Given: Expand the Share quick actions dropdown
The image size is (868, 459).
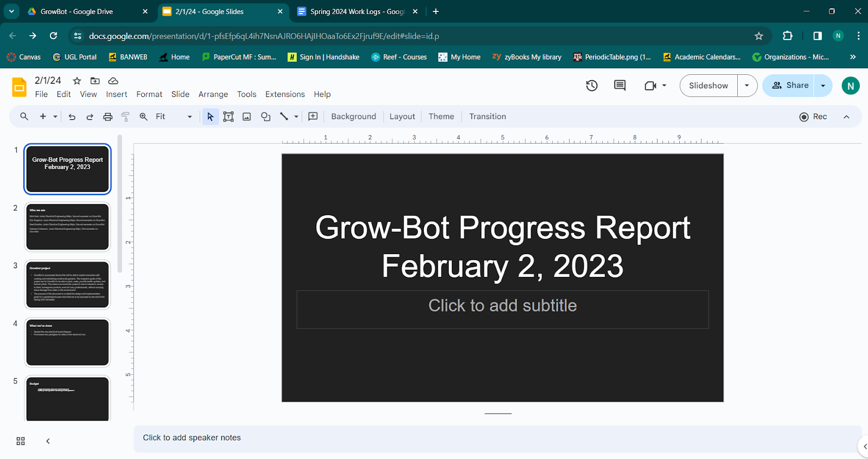Looking at the screenshot, I should (x=824, y=86).
